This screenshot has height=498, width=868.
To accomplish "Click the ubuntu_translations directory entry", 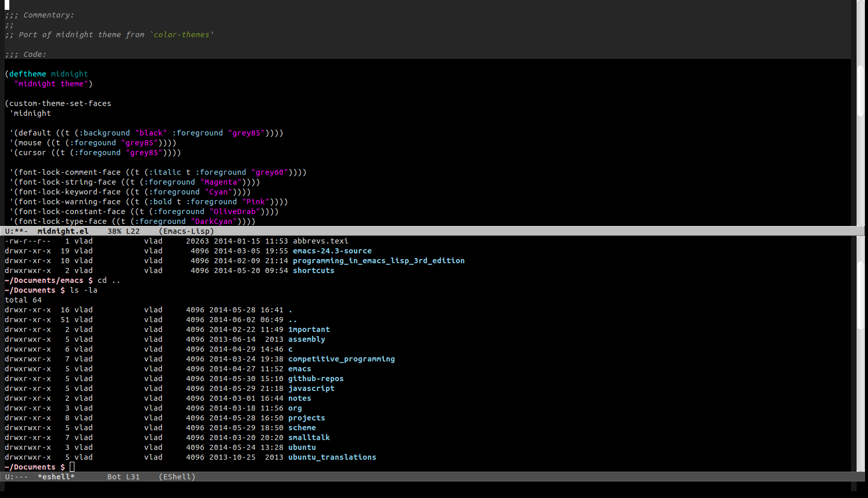I will coord(332,457).
